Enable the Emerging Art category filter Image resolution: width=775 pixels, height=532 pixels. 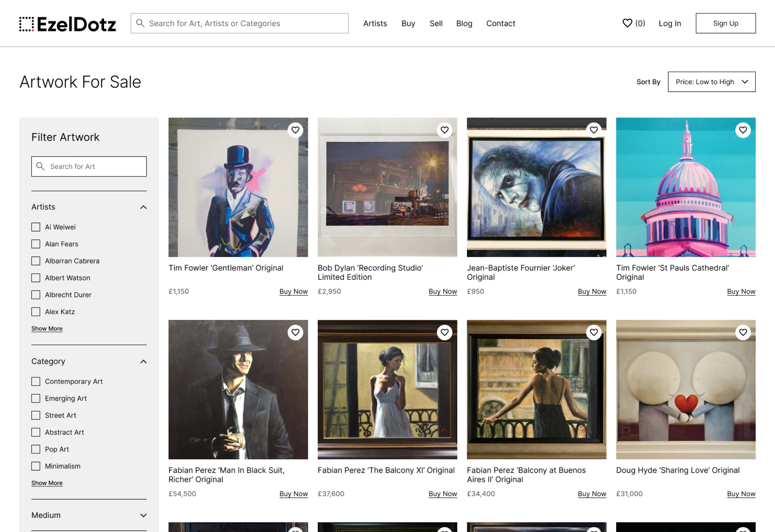36,398
